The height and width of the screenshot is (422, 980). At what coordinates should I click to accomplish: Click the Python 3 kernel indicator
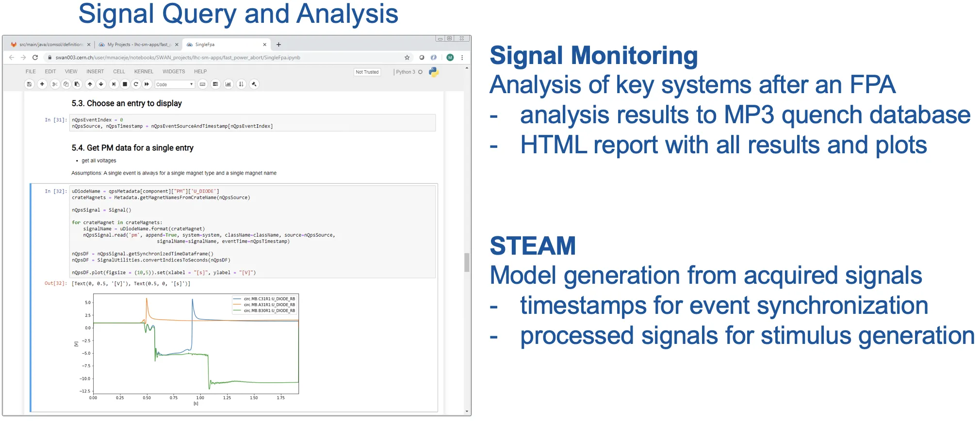tap(409, 72)
